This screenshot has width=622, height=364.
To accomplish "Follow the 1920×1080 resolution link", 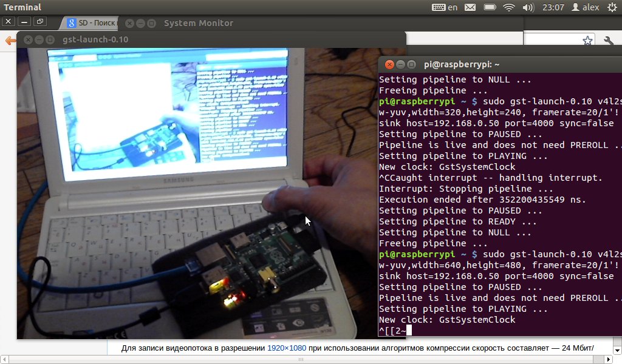I will click(x=287, y=348).
